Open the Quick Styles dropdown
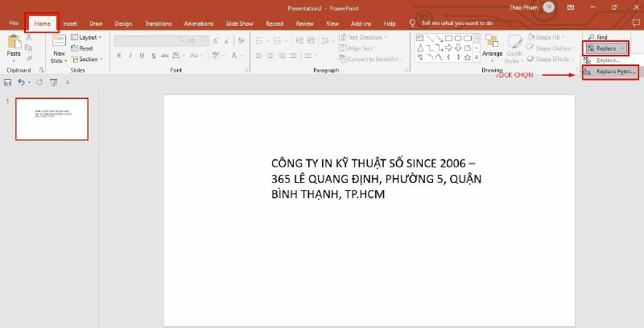Image resolution: width=644 pixels, height=328 pixels. [x=514, y=48]
